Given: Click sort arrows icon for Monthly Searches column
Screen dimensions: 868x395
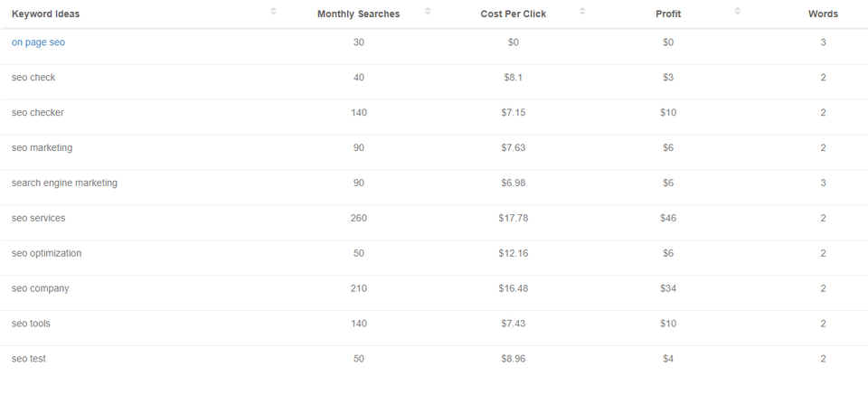Looking at the screenshot, I should pyautogui.click(x=428, y=11).
